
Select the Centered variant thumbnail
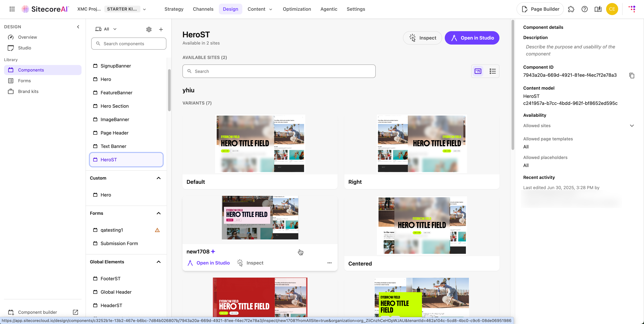point(422,225)
